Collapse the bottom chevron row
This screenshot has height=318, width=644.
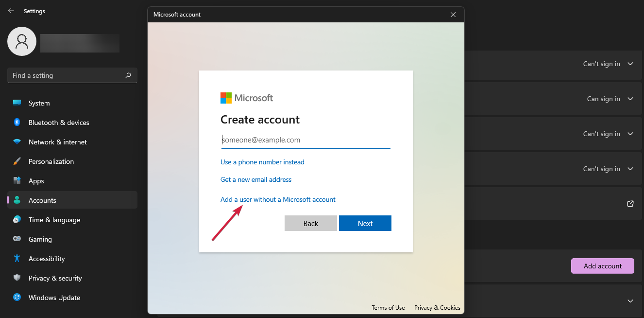630,300
